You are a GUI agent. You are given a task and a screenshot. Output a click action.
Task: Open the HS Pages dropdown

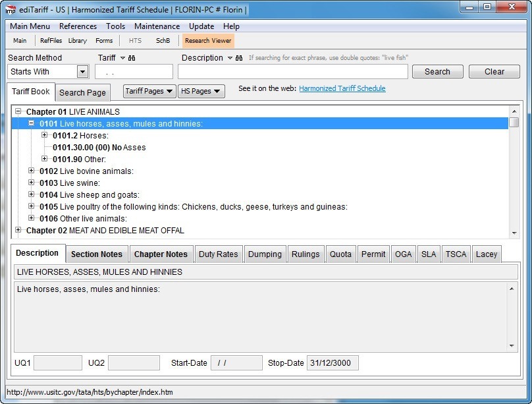(x=200, y=92)
